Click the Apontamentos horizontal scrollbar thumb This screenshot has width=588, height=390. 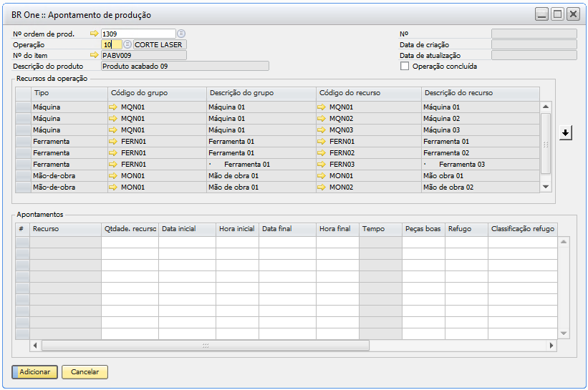click(206, 346)
